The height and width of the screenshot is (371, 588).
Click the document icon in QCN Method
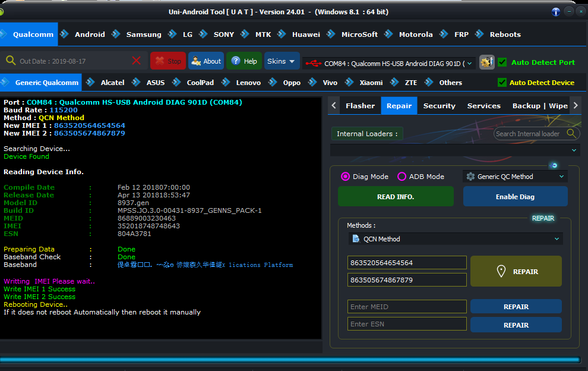tap(356, 239)
